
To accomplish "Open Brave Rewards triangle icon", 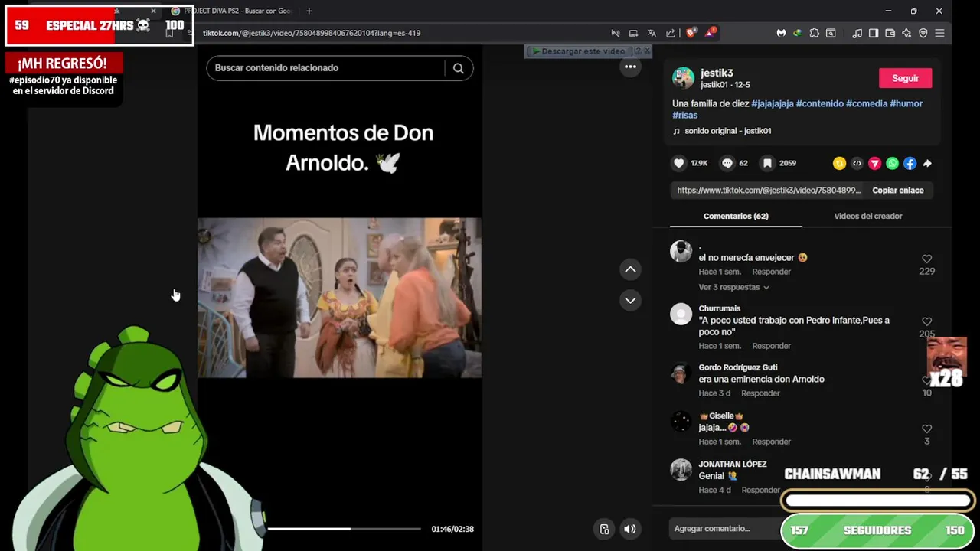I will click(710, 33).
